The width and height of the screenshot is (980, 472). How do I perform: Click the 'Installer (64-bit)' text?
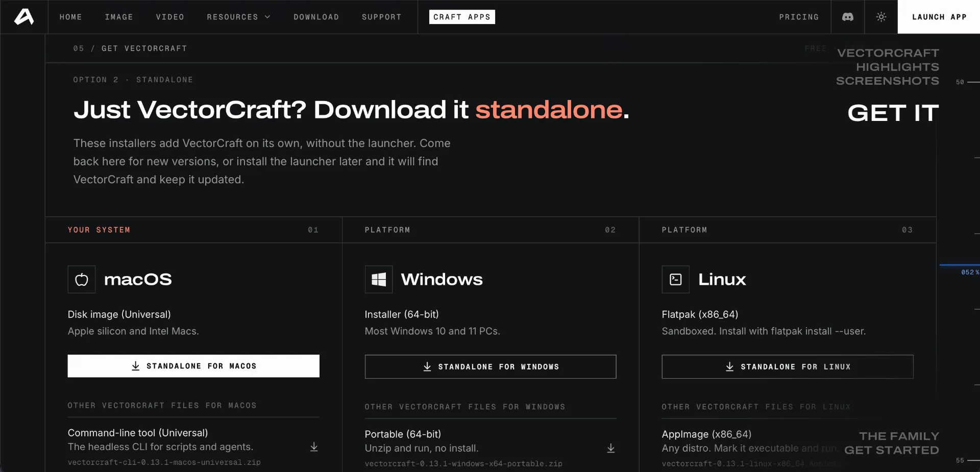point(402,314)
